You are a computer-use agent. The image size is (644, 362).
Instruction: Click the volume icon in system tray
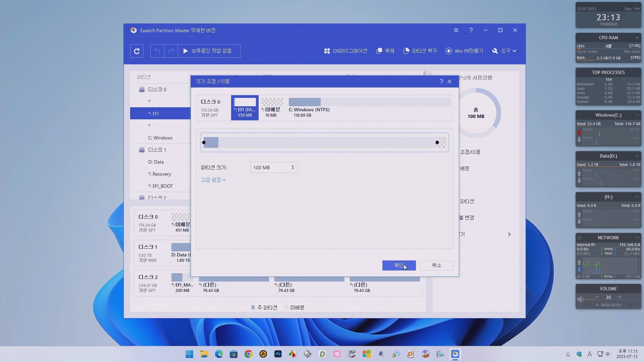[x=608, y=354]
